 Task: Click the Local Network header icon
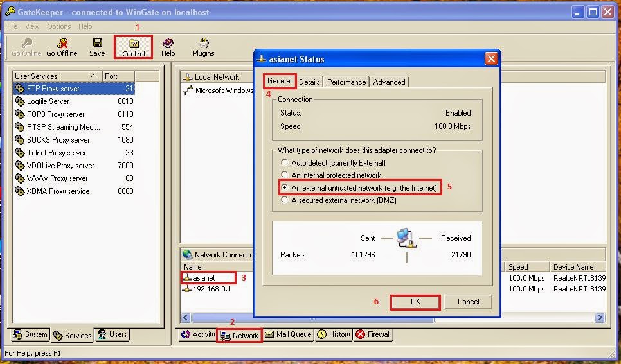[x=188, y=77]
